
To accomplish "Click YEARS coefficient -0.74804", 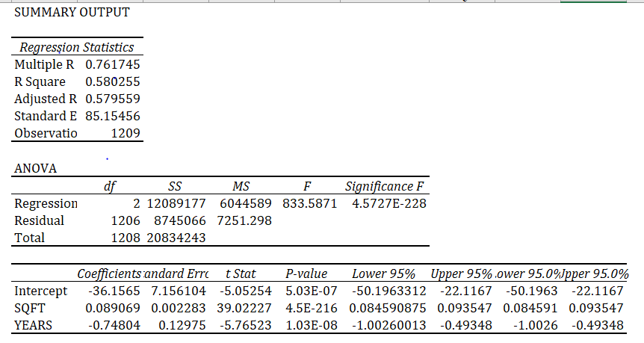I will click(x=114, y=325).
